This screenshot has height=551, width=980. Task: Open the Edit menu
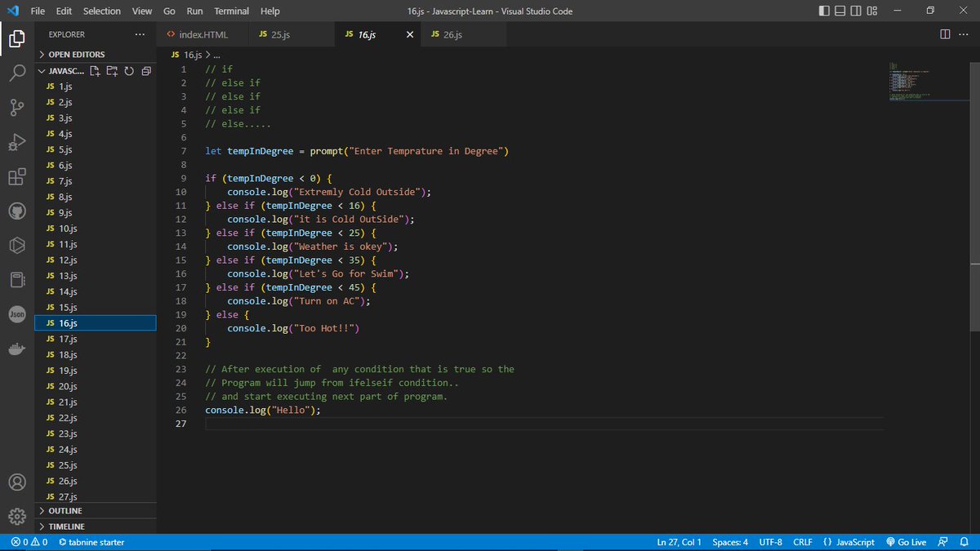(x=65, y=11)
